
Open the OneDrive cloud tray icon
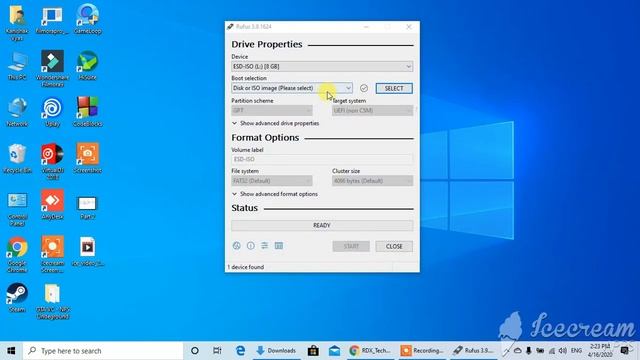point(518,351)
